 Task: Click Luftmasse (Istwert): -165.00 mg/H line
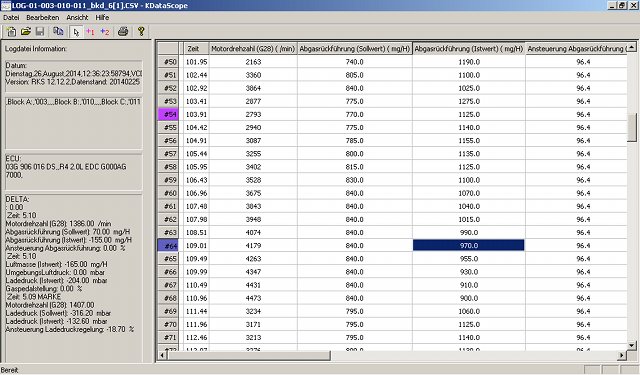pos(56,264)
